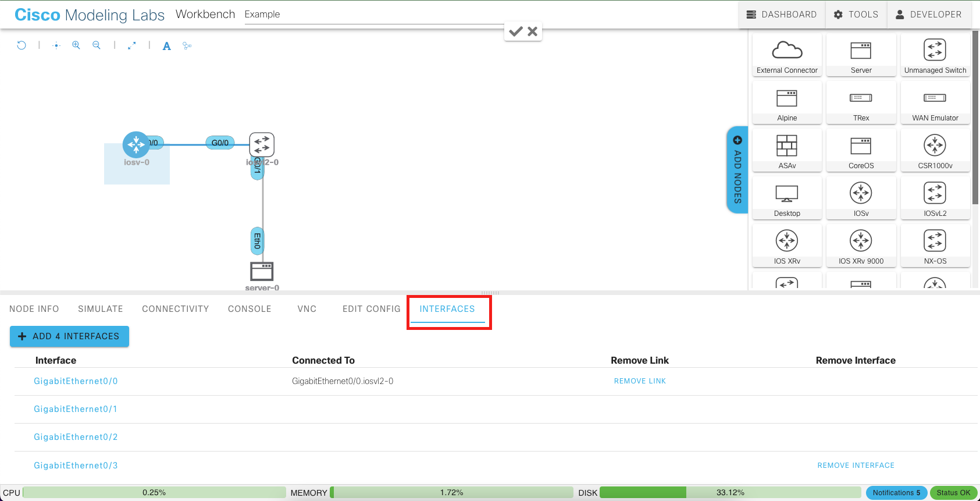Click the Cisco Modeling Labs logo

(90, 15)
